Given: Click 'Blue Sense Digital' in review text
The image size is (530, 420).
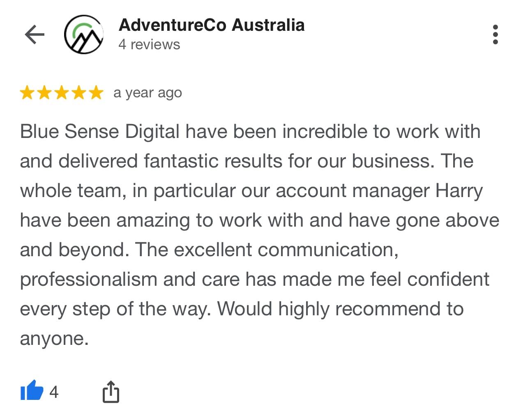Looking at the screenshot, I should click(x=100, y=132).
